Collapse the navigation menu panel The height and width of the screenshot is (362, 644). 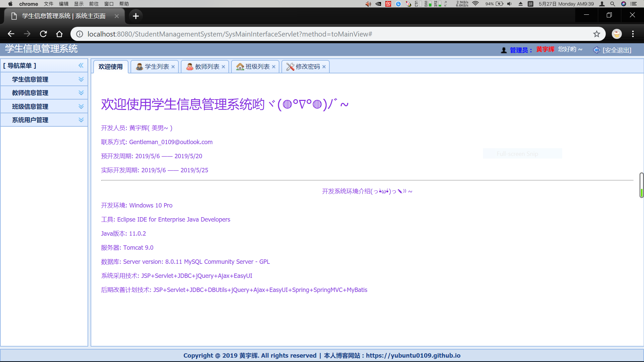[81, 66]
